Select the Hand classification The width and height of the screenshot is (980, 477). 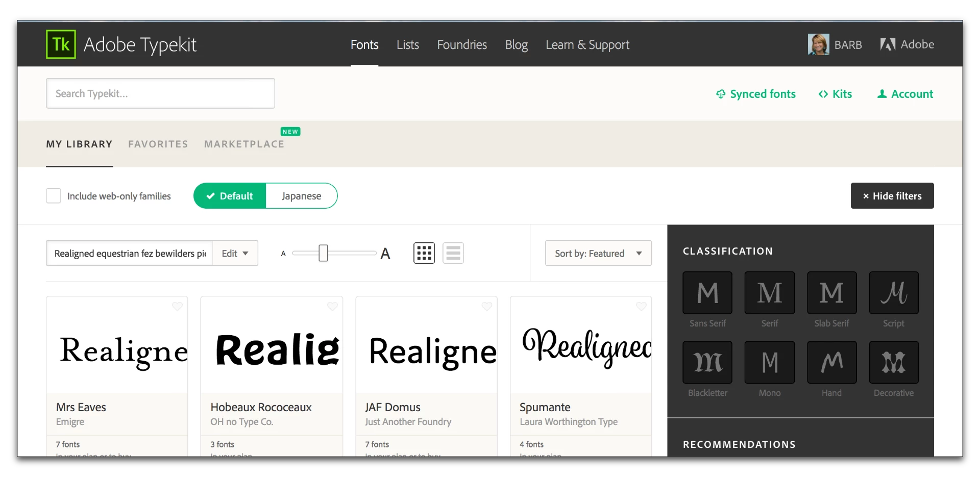[832, 362]
